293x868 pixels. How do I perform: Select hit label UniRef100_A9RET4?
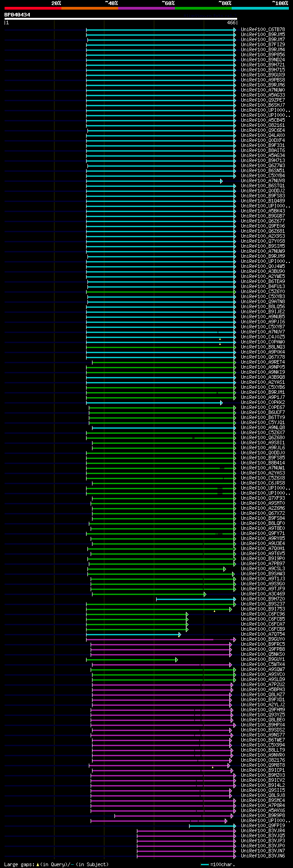(x=263, y=362)
